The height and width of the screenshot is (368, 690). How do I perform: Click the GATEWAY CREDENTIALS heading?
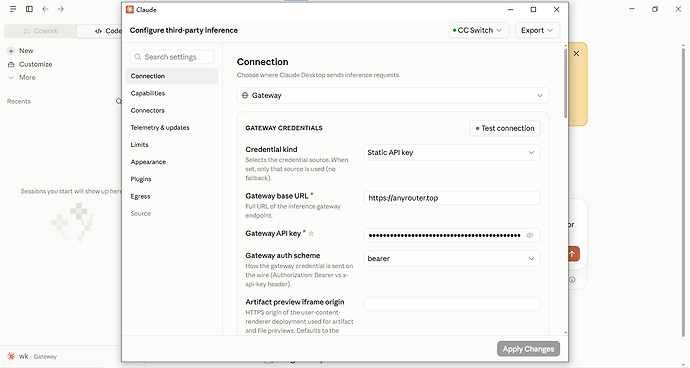click(x=284, y=128)
